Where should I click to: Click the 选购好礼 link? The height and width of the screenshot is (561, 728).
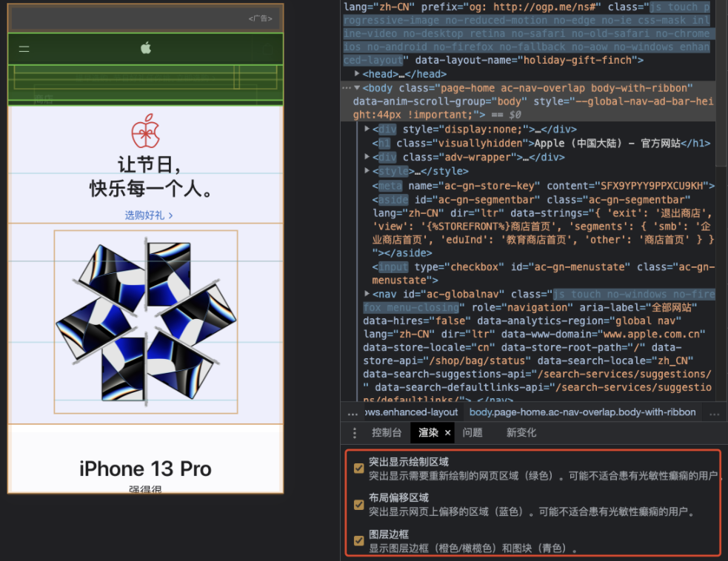tap(149, 215)
